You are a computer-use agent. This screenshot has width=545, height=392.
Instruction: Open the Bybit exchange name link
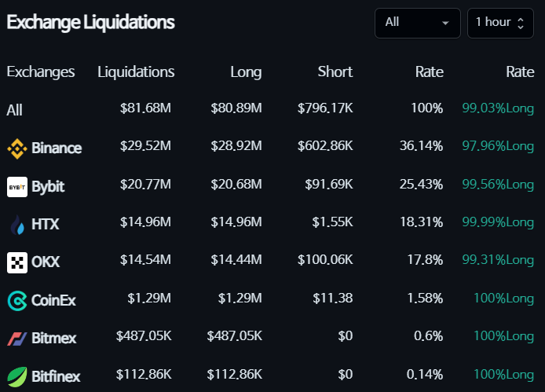pyautogui.click(x=48, y=187)
